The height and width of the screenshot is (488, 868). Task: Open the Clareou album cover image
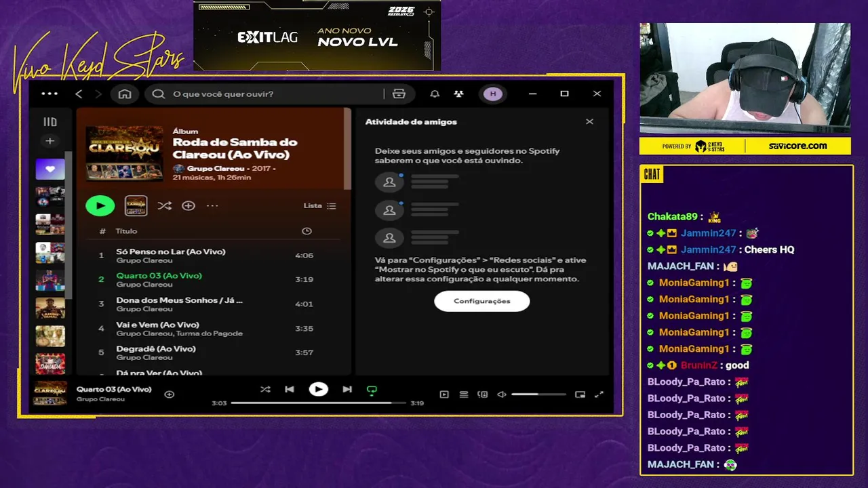click(x=125, y=153)
